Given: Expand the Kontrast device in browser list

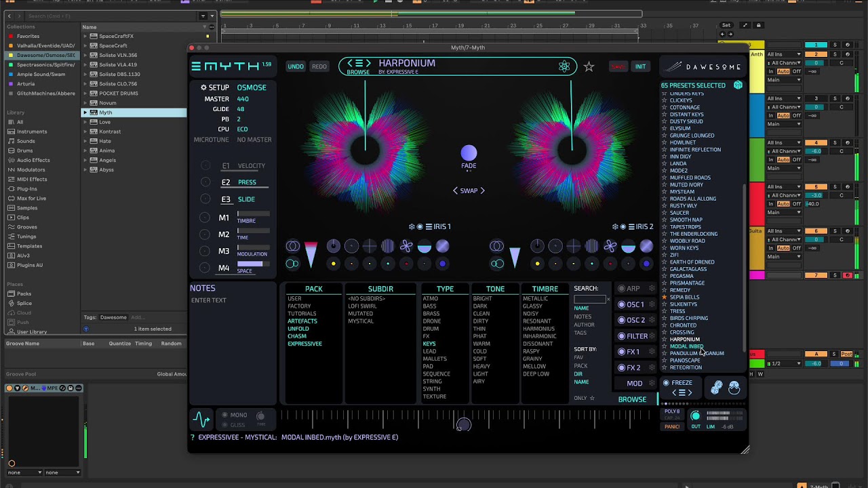Looking at the screenshot, I should [85, 131].
